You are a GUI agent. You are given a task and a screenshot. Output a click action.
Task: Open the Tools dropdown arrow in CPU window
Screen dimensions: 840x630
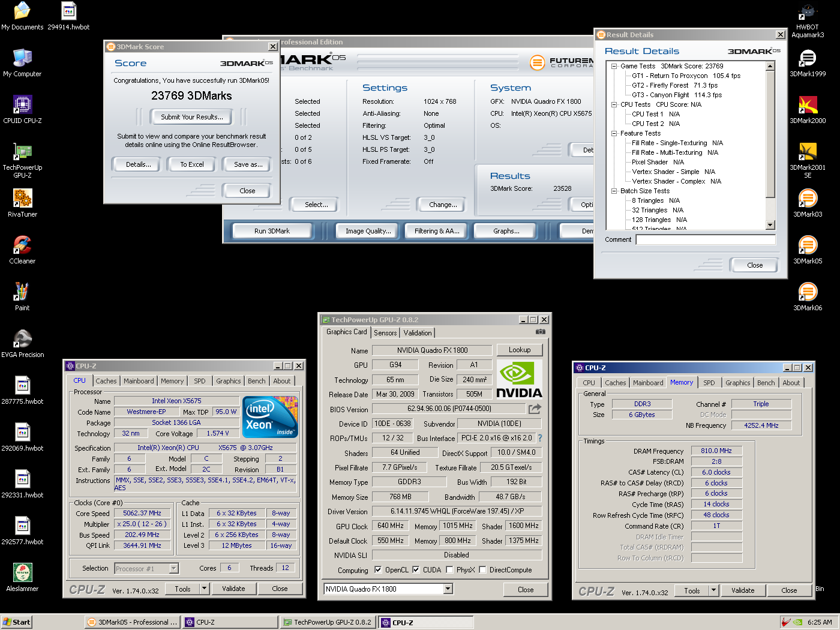(204, 589)
